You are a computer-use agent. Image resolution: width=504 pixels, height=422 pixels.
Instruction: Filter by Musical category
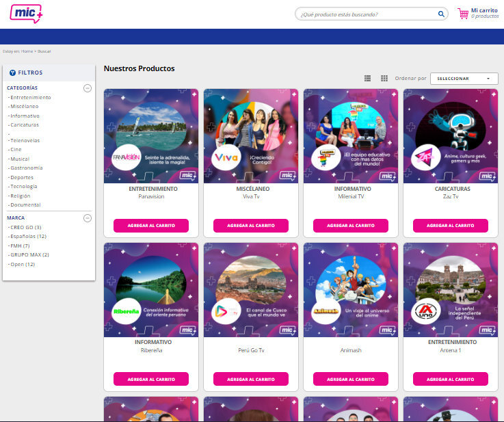(20, 159)
